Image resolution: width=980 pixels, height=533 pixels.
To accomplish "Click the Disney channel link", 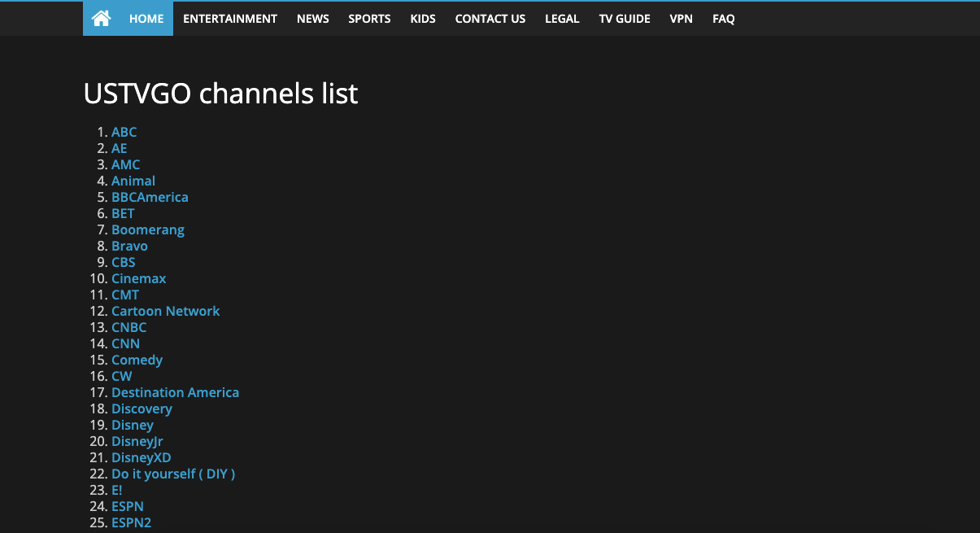I will click(x=133, y=425).
